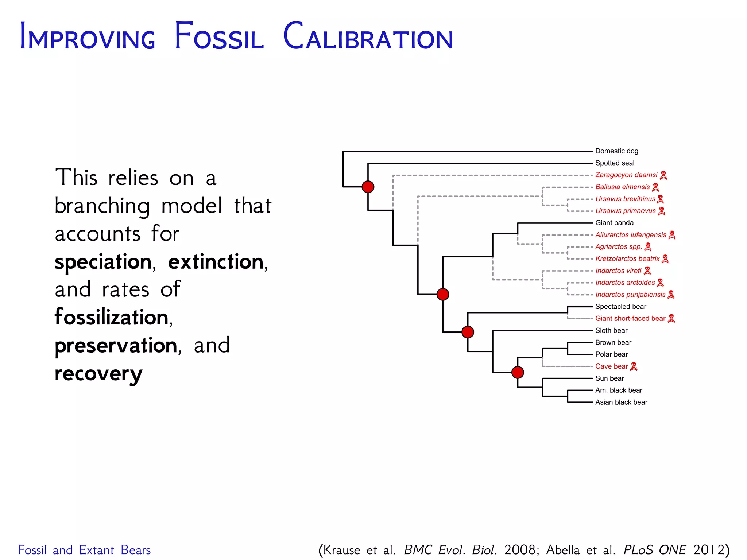The width and height of the screenshot is (747, 560).
Task: Click the topmost red calibration node
Action: pyautogui.click(x=368, y=187)
